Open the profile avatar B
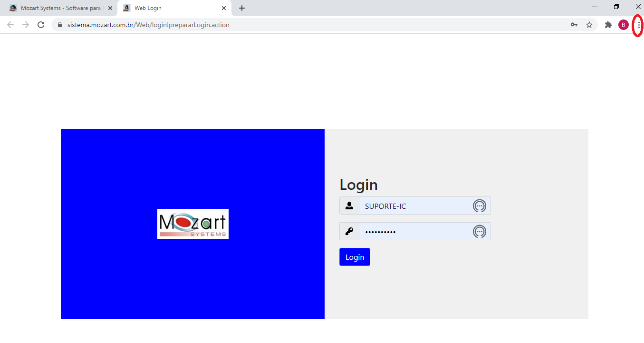The image size is (644, 343). coord(624,25)
